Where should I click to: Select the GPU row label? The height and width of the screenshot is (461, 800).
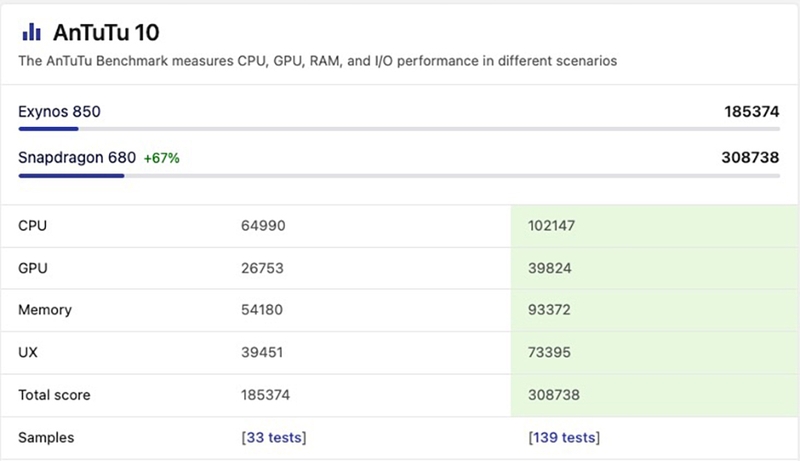point(33,268)
